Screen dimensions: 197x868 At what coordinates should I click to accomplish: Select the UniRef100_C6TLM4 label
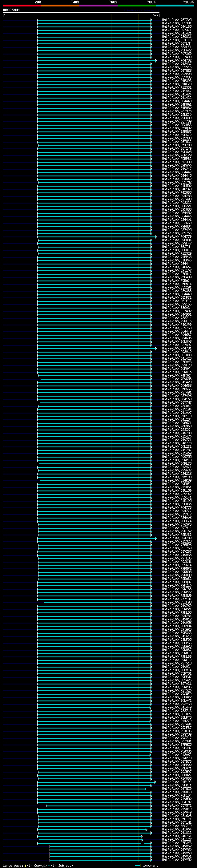click(176, 43)
